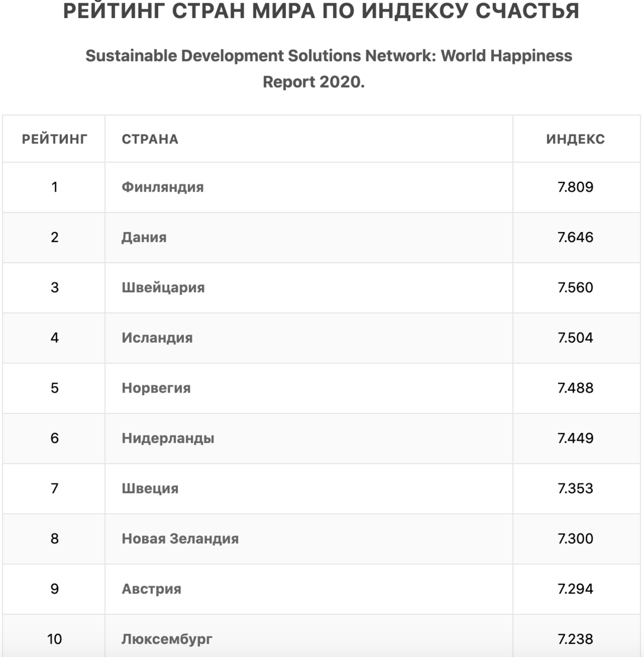
Task: Click the ИНДЕКС column header
Action: pyautogui.click(x=576, y=139)
